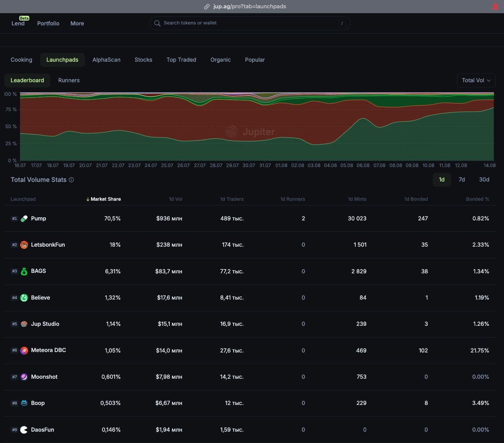The image size is (504, 443).
Task: Select the Leaderboard sub-tab
Action: (27, 80)
